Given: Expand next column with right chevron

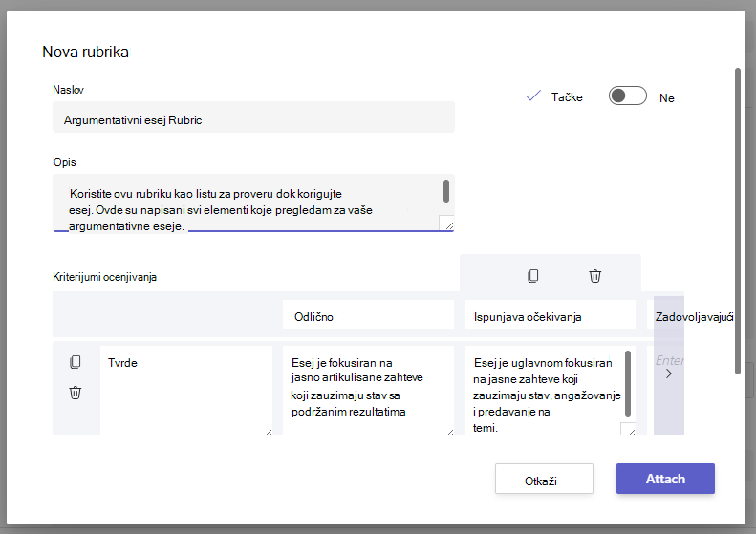Looking at the screenshot, I should click(669, 374).
